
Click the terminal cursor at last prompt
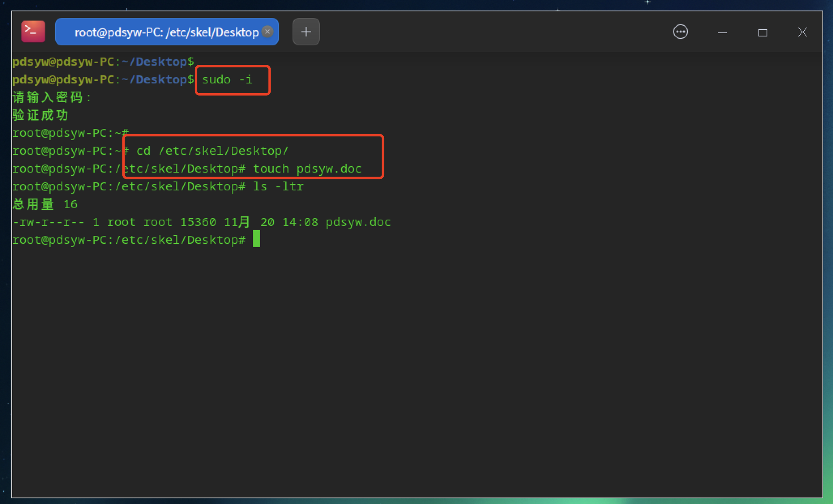click(x=256, y=239)
